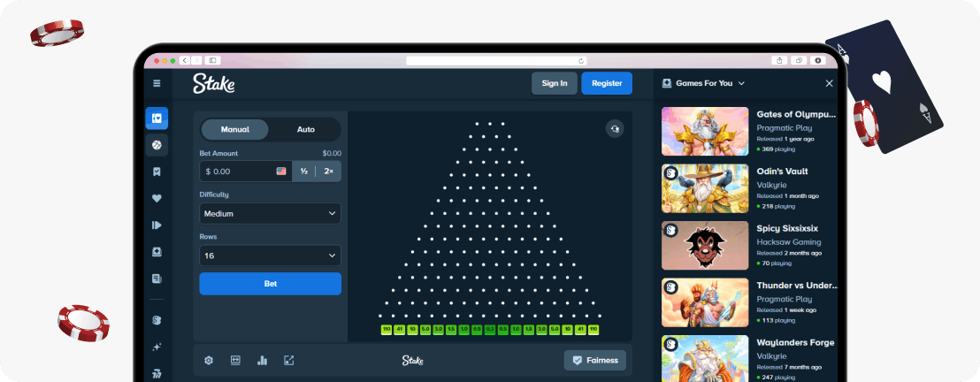The height and width of the screenshot is (382, 980).
Task: Click the Games For You panel icon
Action: point(667,83)
